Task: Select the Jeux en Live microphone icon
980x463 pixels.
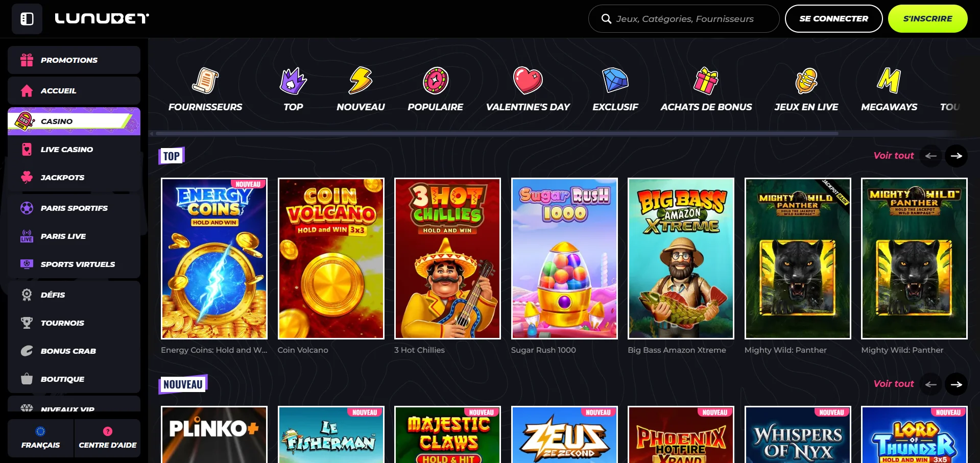Action: point(806,81)
